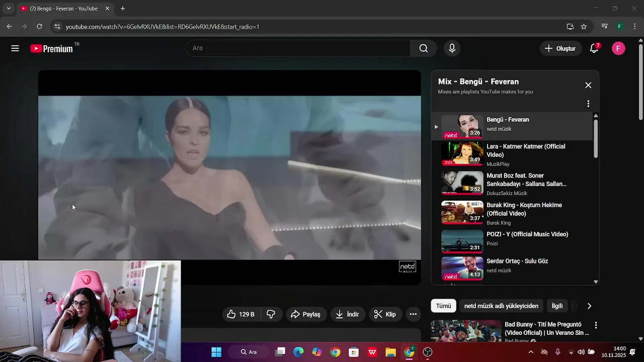The height and width of the screenshot is (362, 644).
Task: Open volume control in system tray
Action: point(581,352)
